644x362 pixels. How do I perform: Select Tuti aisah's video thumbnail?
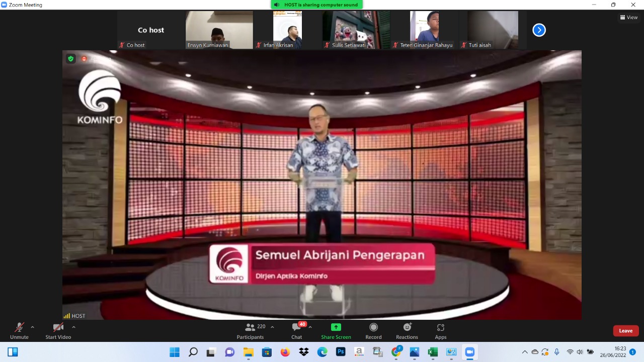tap(493, 30)
